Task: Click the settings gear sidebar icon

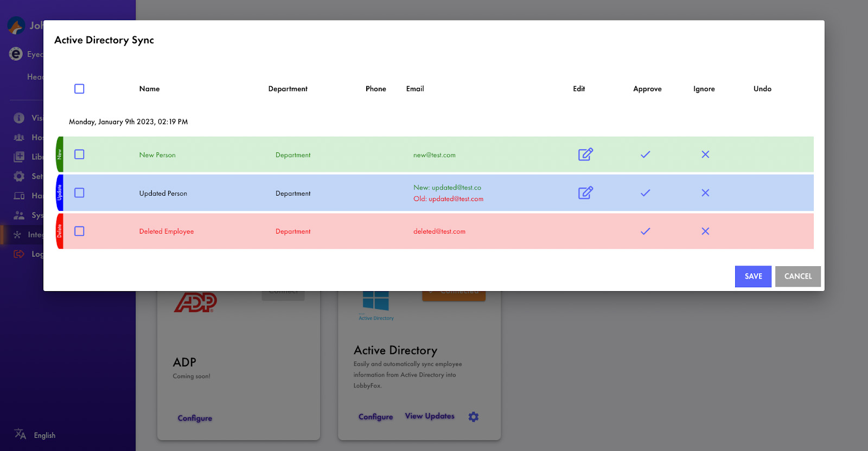Action: 19,176
